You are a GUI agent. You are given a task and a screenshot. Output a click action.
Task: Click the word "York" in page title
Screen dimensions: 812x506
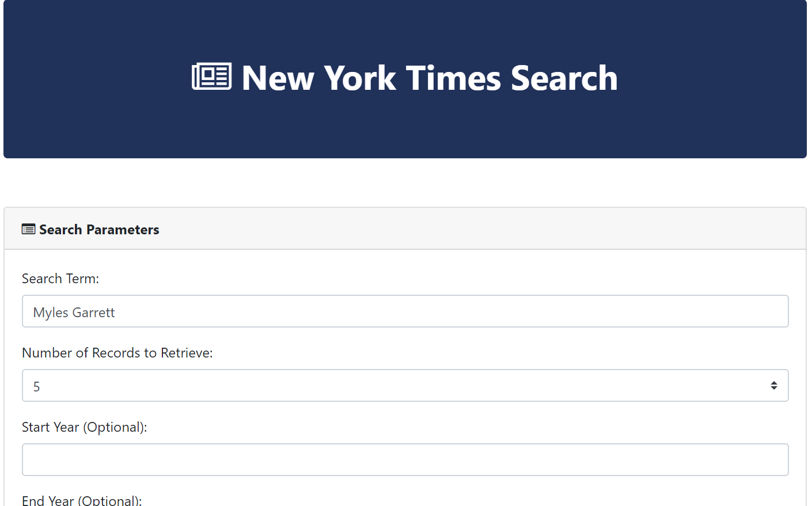point(360,78)
